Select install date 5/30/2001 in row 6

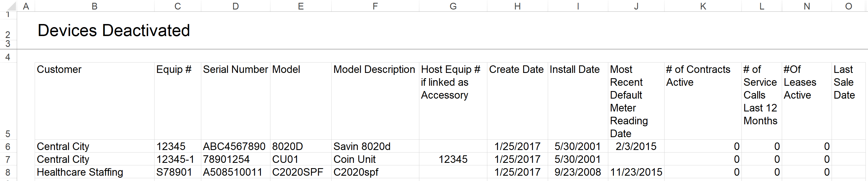click(x=578, y=146)
